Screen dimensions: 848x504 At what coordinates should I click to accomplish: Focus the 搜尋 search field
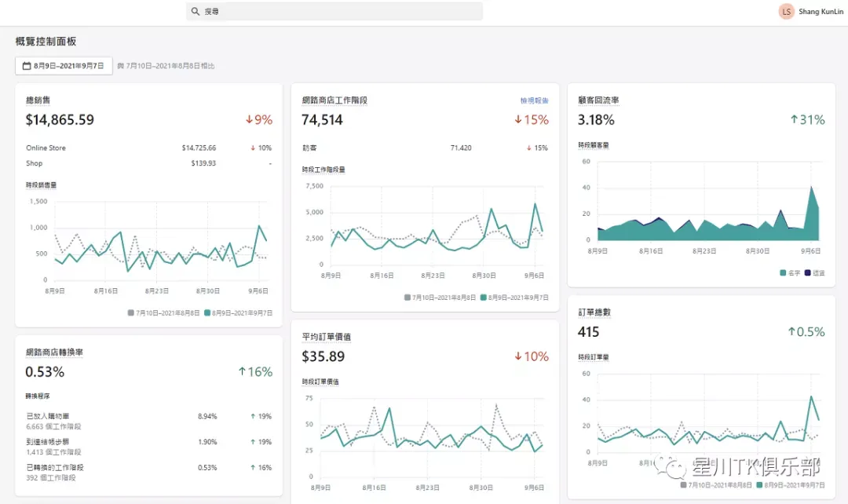[x=334, y=11]
